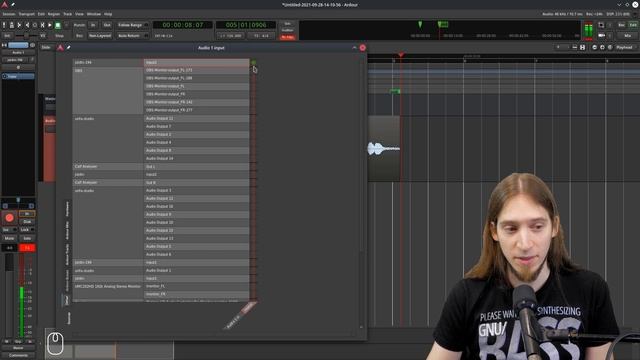Open the Help menu
The width and height of the screenshot is (640, 360).
tap(108, 14)
